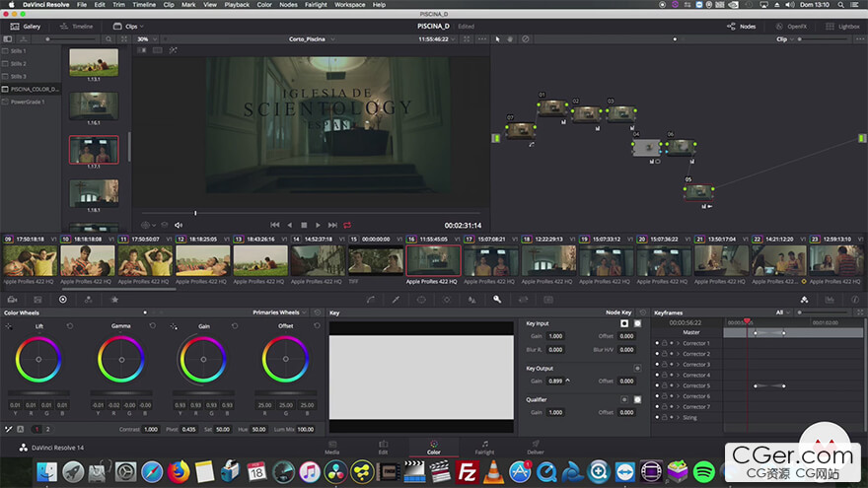Open the Qualifier eyedropper palette

tap(396, 300)
